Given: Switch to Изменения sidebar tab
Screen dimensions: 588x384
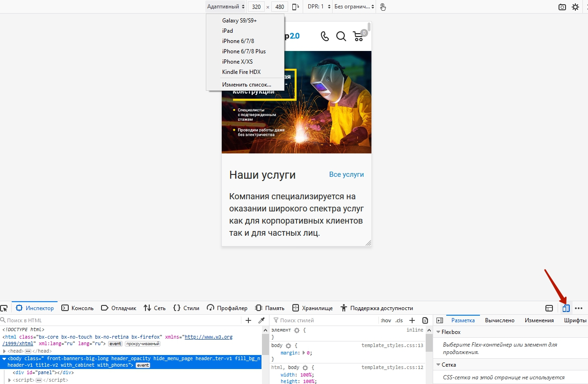Looking at the screenshot, I should click(x=539, y=320).
